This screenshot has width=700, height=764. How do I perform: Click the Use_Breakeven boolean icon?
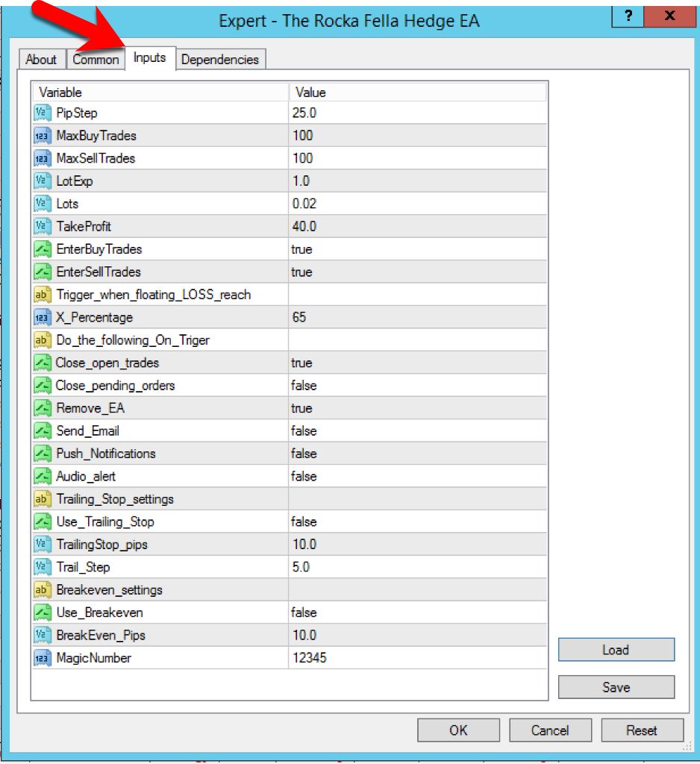point(43,613)
